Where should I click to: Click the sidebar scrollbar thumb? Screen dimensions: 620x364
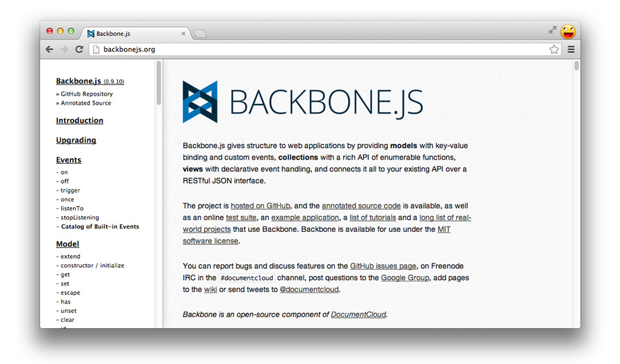[x=158, y=83]
